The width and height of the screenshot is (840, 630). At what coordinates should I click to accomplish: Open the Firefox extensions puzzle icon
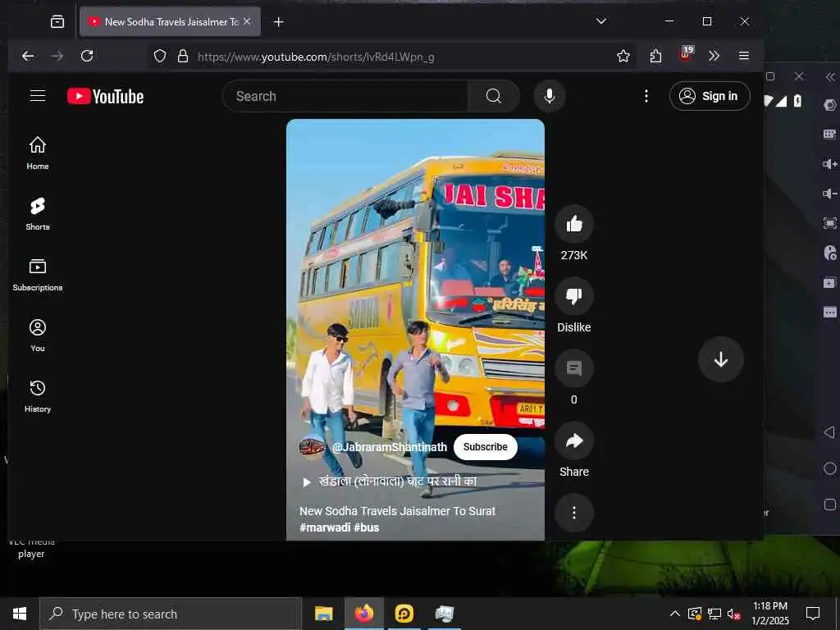655,57
